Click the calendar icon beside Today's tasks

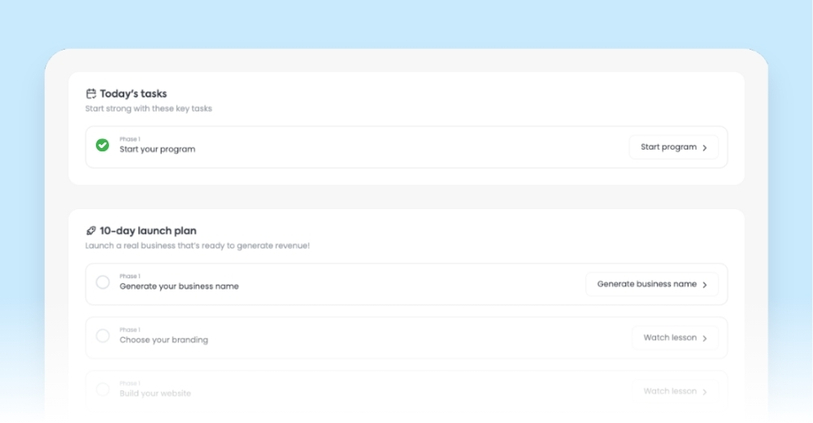[91, 94]
